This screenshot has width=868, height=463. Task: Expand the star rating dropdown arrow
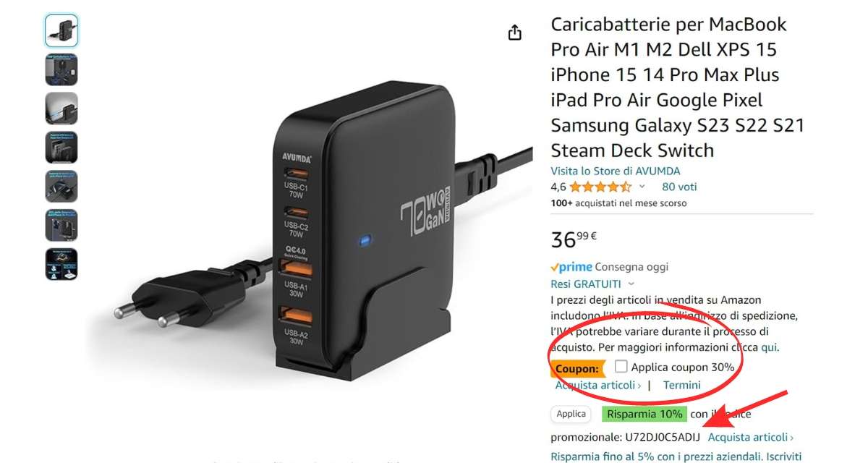click(x=642, y=187)
